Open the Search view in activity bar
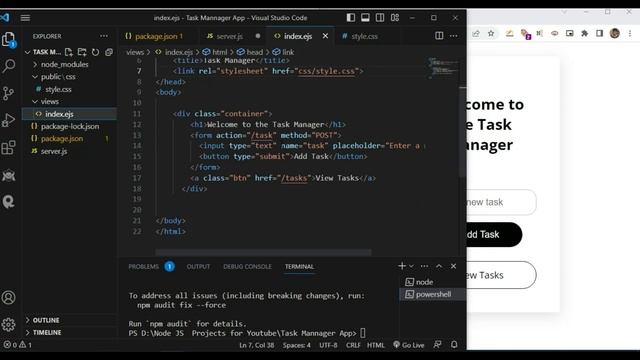This screenshot has width=640, height=360. 9,66
